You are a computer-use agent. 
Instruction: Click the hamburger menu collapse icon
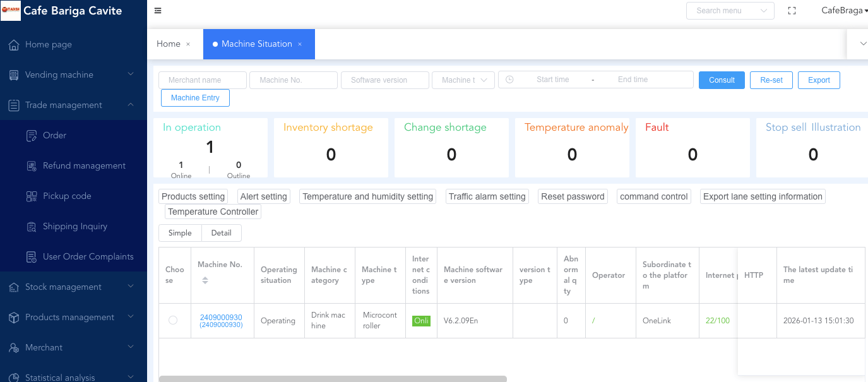tap(158, 11)
